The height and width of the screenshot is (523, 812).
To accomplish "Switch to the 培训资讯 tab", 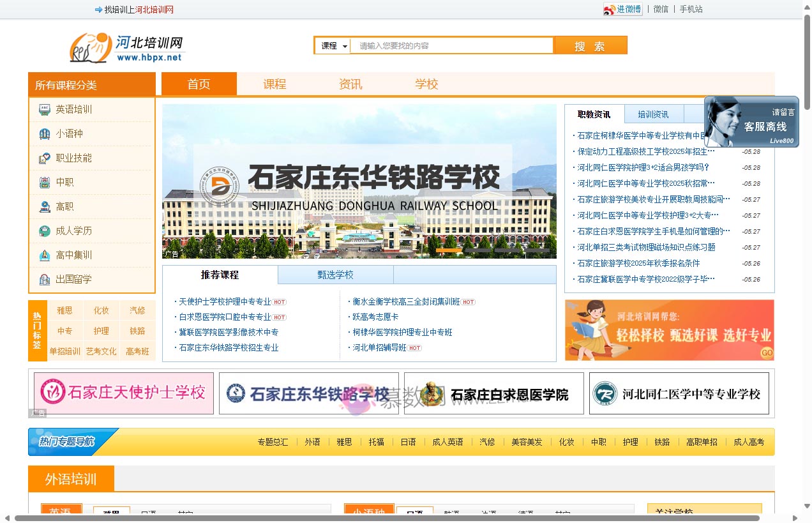I will pos(652,114).
